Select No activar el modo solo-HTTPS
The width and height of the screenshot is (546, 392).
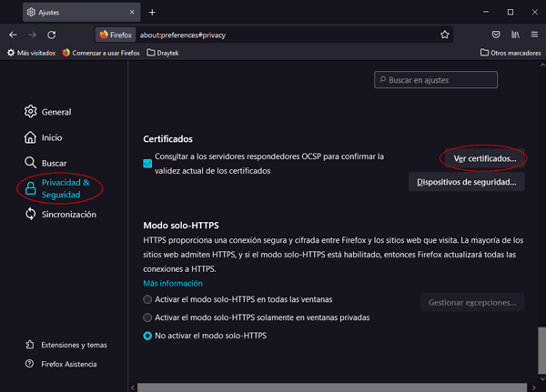point(147,336)
